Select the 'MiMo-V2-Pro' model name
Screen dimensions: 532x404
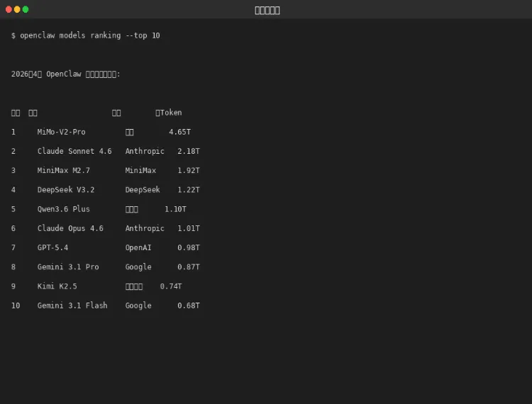pos(62,132)
